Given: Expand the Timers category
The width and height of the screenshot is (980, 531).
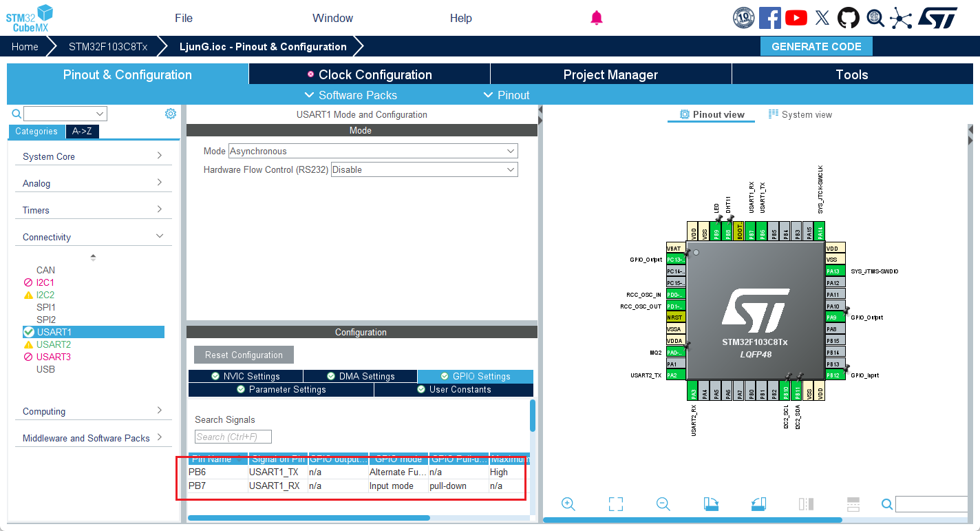Looking at the screenshot, I should tap(94, 210).
